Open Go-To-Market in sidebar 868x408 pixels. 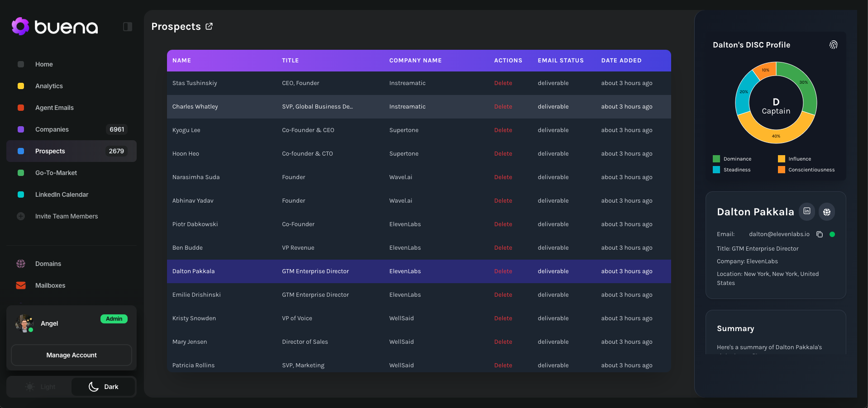pyautogui.click(x=72, y=173)
